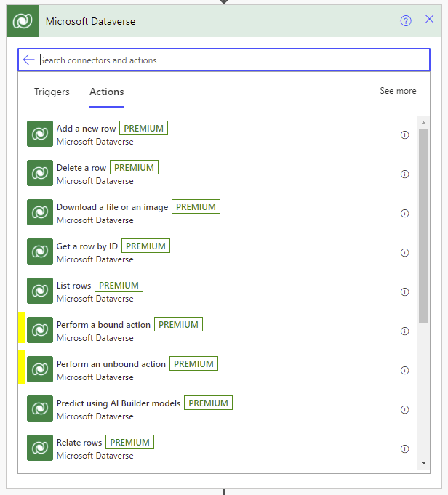Show info for Perform an unbound action
Image resolution: width=448 pixels, height=495 pixels.
pos(404,370)
